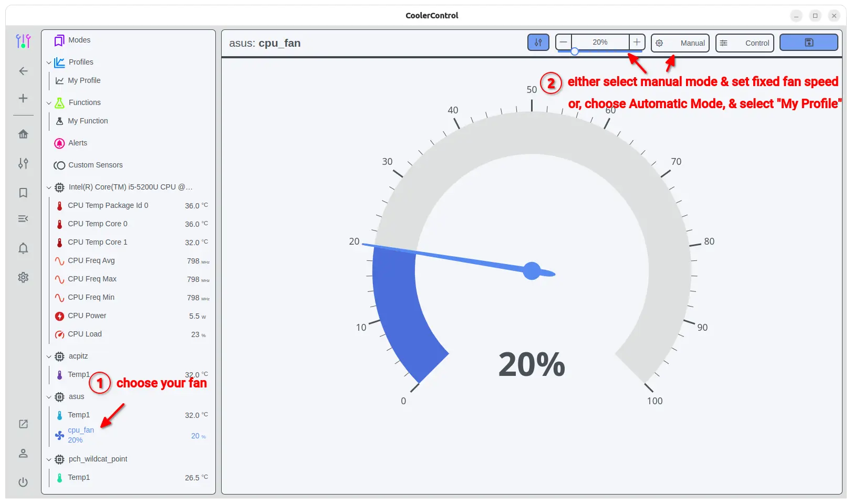Image resolution: width=852 pixels, height=504 pixels.
Task: Collapse the asus device group
Action: [49, 397]
